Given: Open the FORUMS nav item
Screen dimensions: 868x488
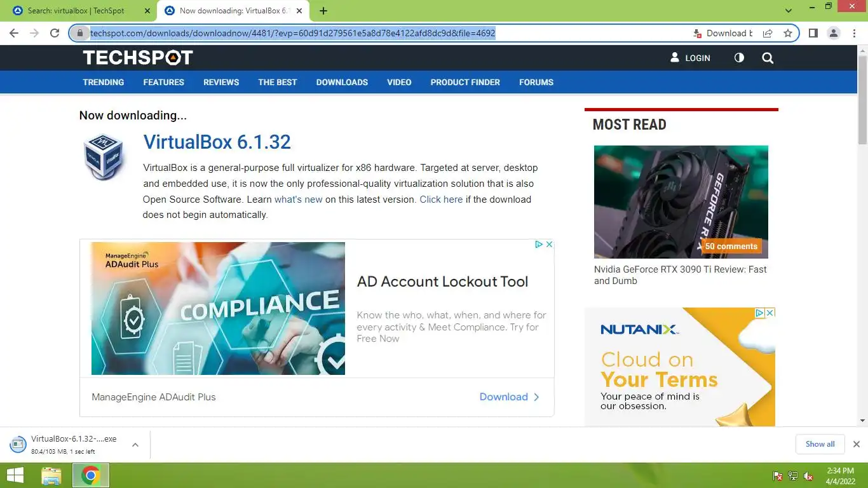Looking at the screenshot, I should [x=536, y=82].
